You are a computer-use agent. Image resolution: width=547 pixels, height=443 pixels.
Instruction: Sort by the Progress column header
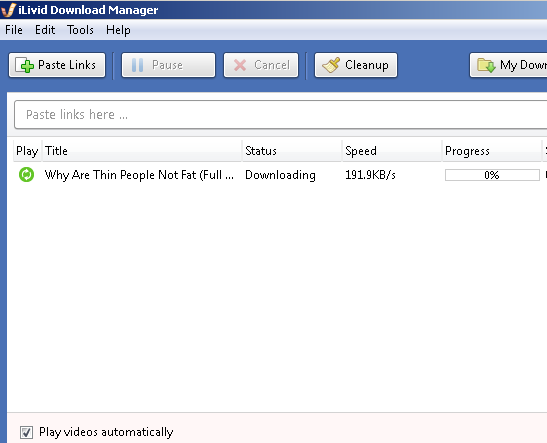pos(492,151)
